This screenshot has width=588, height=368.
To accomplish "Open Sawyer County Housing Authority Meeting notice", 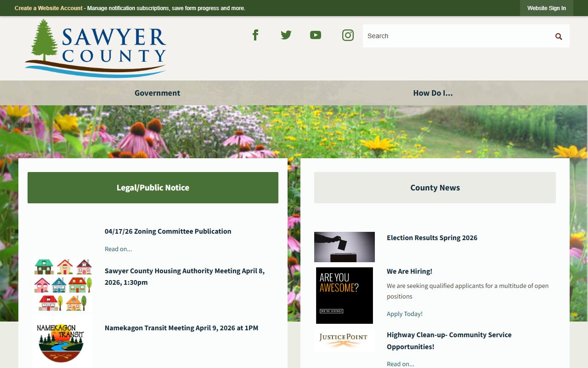I will pos(185,276).
